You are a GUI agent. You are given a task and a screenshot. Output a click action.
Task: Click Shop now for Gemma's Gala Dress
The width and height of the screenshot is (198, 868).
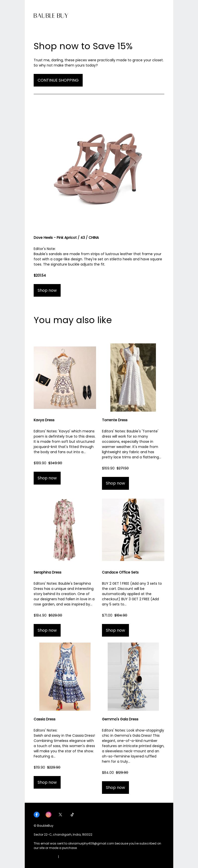[x=115, y=787]
